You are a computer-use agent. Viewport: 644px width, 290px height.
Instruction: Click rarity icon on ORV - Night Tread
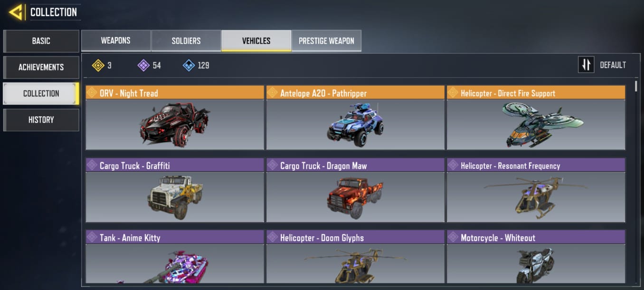pyautogui.click(x=92, y=93)
